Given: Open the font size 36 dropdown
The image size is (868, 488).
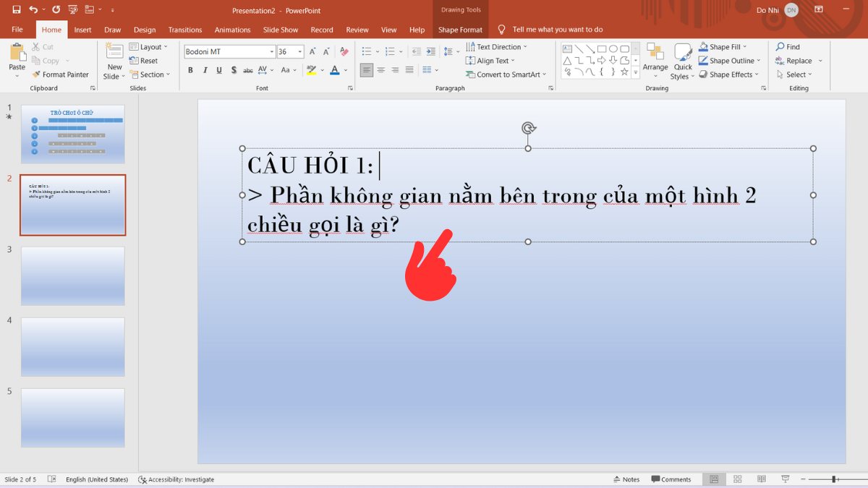Looking at the screenshot, I should pyautogui.click(x=300, y=52).
